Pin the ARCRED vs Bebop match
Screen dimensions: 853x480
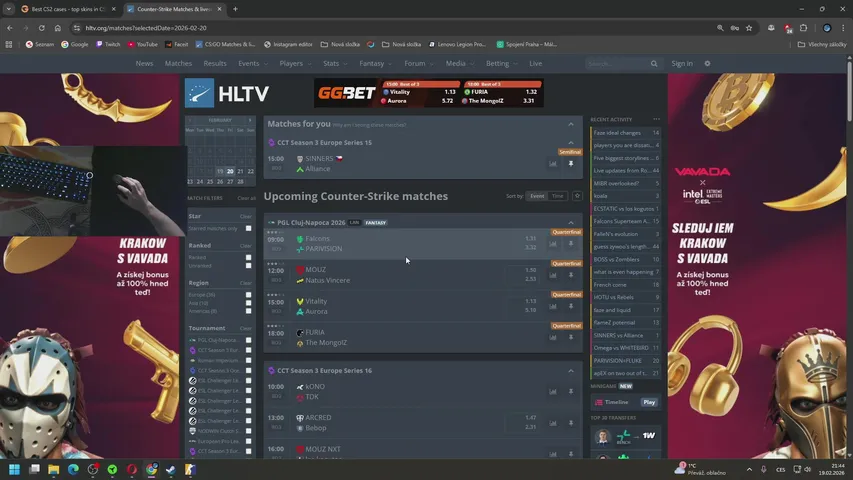571,423
